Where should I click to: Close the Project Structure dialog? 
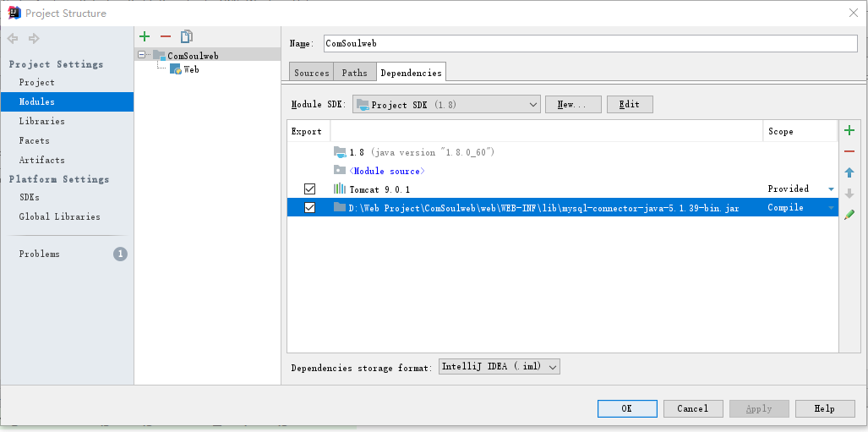pos(853,14)
